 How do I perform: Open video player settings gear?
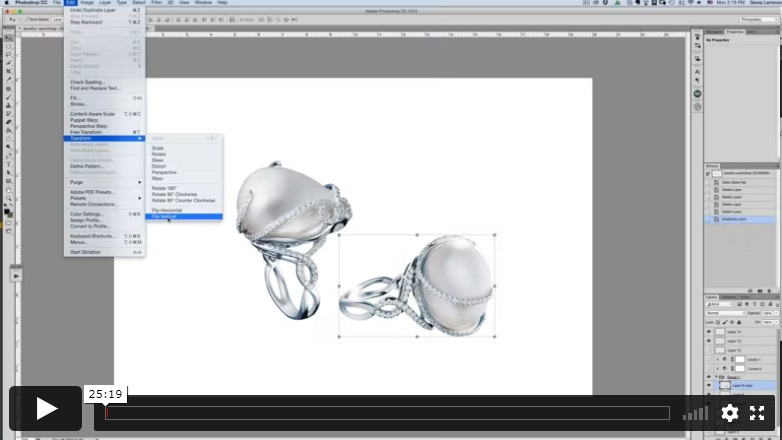coord(730,413)
